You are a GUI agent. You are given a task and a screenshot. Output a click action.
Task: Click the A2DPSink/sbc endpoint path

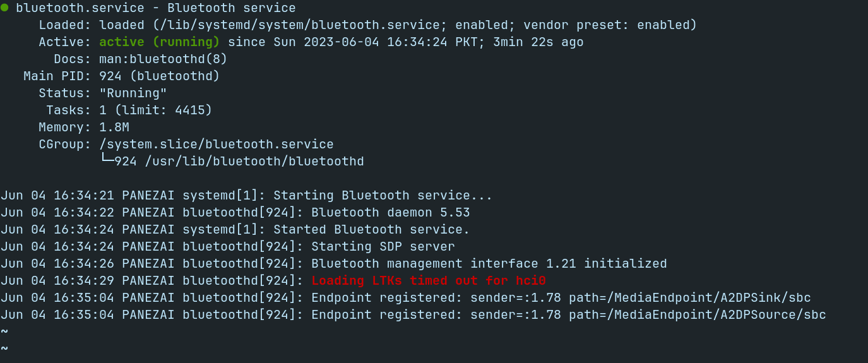tap(690, 298)
